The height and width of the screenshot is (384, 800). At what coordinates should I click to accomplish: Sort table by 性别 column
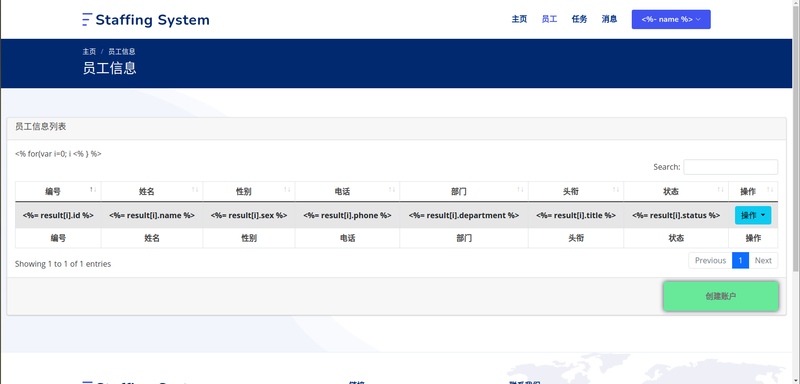pyautogui.click(x=249, y=192)
